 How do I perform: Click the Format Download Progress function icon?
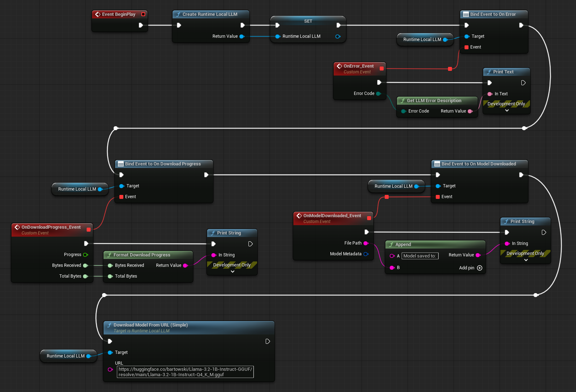coord(109,255)
